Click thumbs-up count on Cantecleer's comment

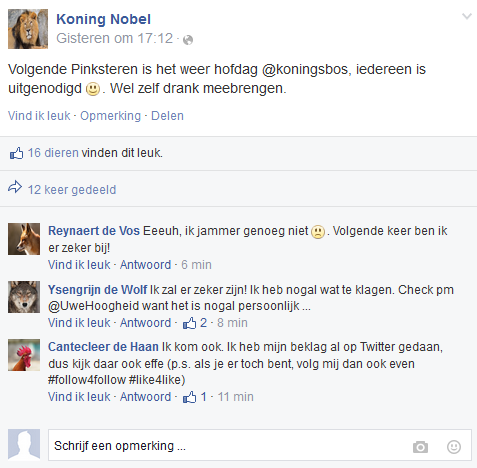(x=195, y=397)
